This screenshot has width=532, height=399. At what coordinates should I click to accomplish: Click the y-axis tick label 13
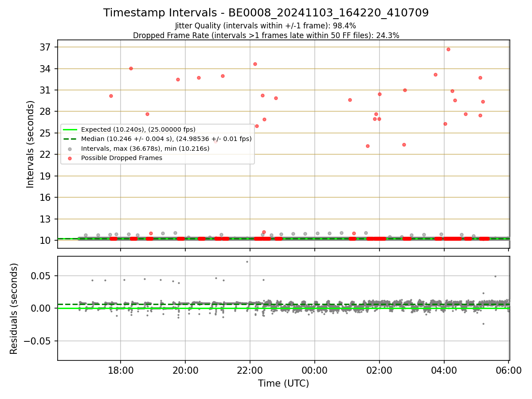pyautogui.click(x=46, y=219)
